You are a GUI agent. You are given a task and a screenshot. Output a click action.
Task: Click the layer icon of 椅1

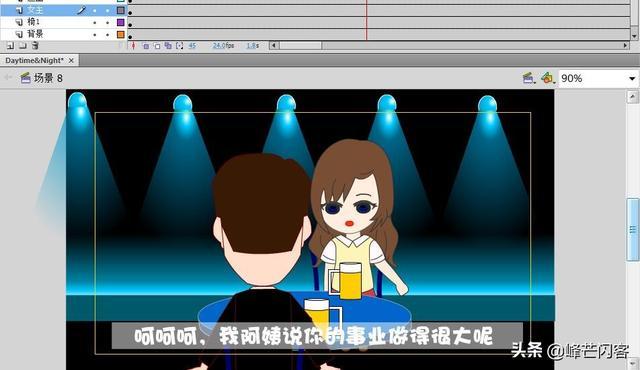coord(19,22)
